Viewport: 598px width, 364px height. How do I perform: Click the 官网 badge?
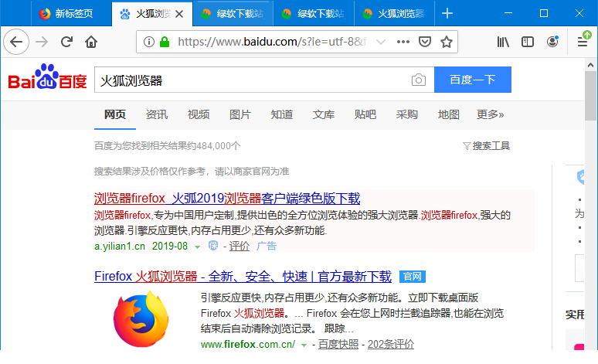click(x=413, y=276)
